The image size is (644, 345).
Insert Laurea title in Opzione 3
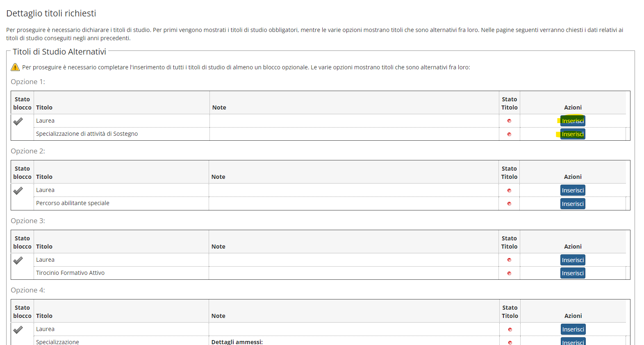[573, 260]
